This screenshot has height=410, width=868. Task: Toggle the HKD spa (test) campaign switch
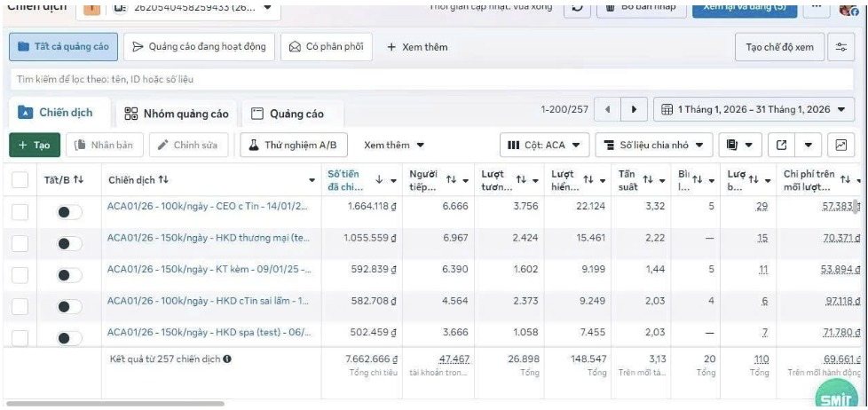point(68,337)
